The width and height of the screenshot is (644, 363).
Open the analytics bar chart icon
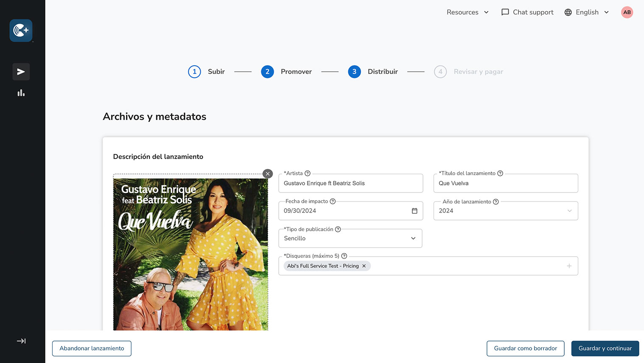tap(21, 93)
